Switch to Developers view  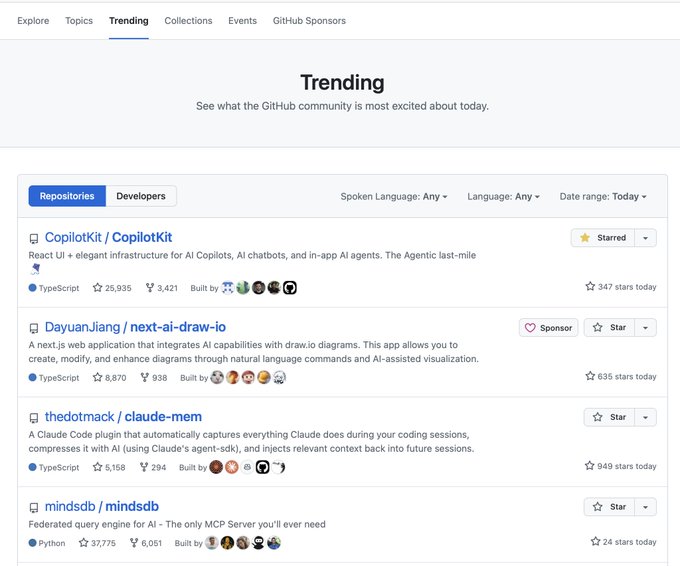[x=141, y=196]
